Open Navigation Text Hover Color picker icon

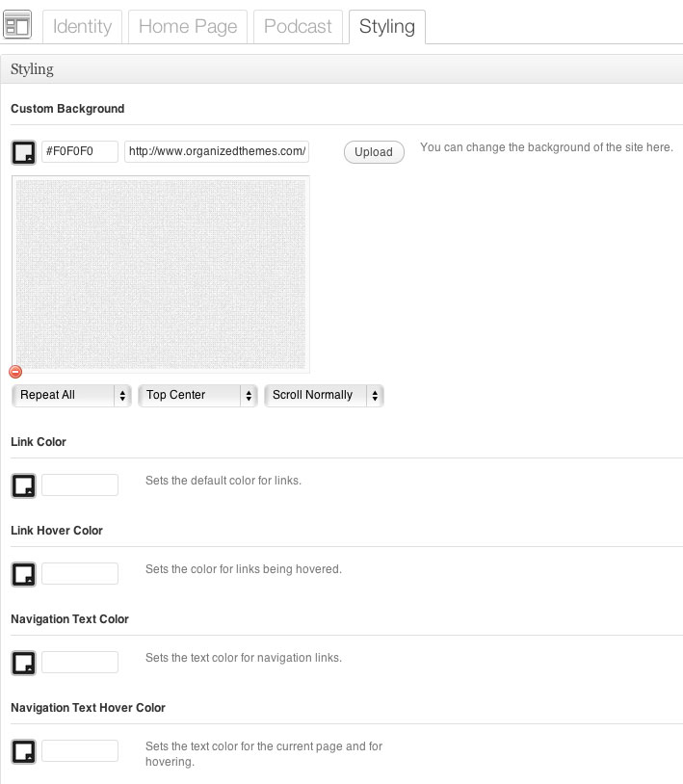pos(23,751)
